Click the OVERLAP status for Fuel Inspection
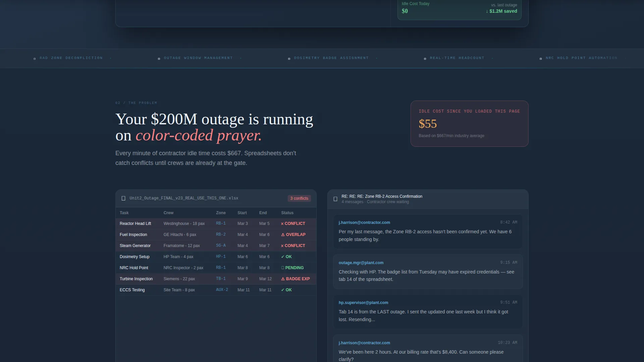Viewport: 644px width, 362px height. point(293,235)
